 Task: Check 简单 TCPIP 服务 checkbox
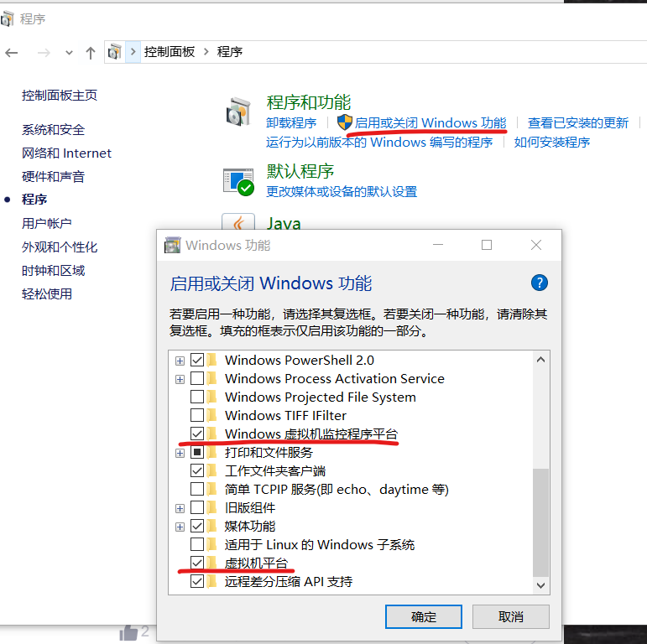[197, 489]
